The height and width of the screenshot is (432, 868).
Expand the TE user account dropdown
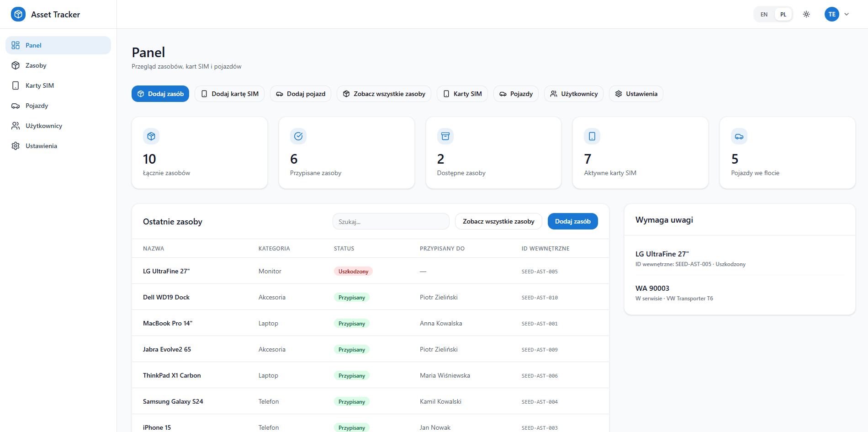(x=832, y=14)
